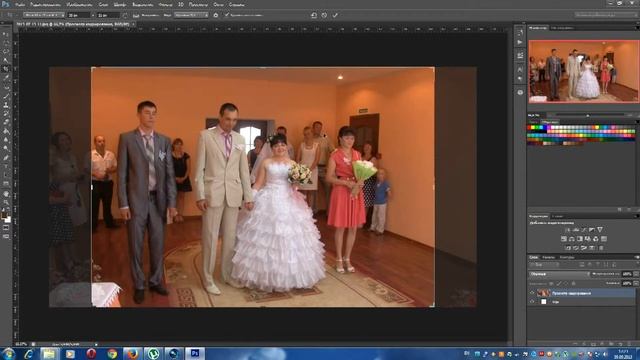This screenshot has width=640, height=360.
Task: Toggle Delete Cropped Pixels checkbox
Action: [x=226, y=15]
